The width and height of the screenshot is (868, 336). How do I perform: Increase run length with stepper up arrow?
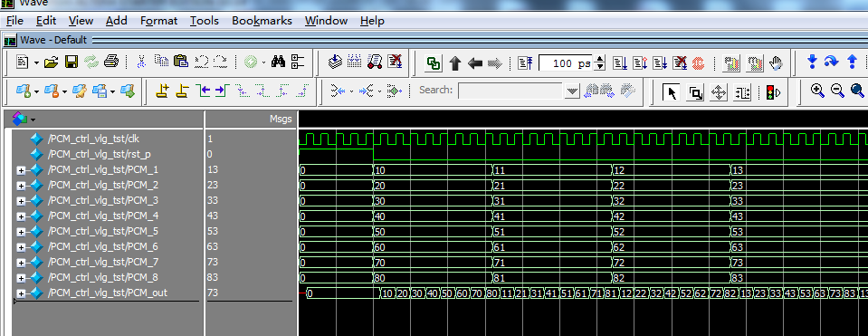point(600,59)
